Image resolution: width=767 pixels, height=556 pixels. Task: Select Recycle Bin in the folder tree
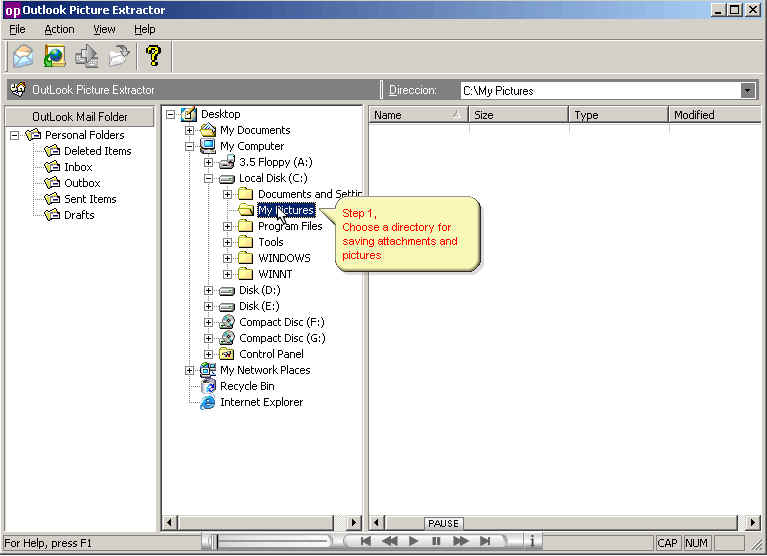click(247, 386)
